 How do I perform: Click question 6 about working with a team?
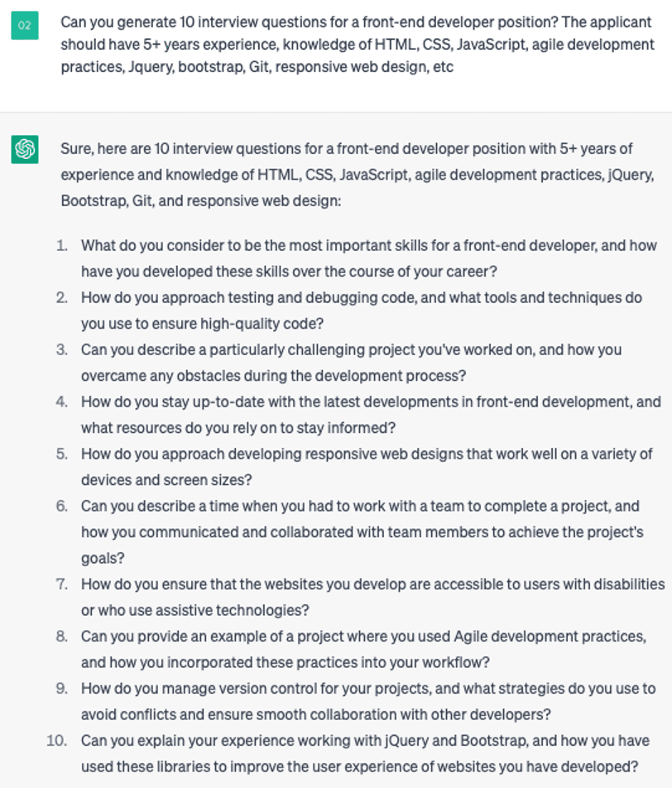pos(362,531)
